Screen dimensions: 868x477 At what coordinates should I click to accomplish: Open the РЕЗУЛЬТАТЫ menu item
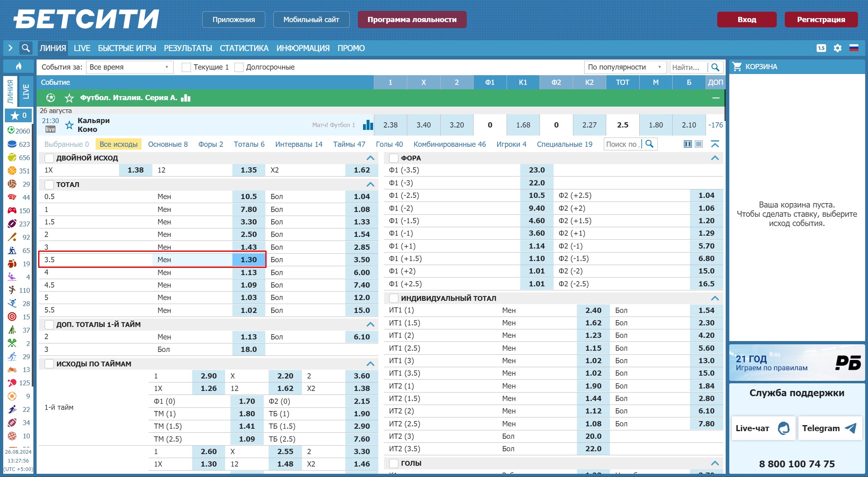188,48
